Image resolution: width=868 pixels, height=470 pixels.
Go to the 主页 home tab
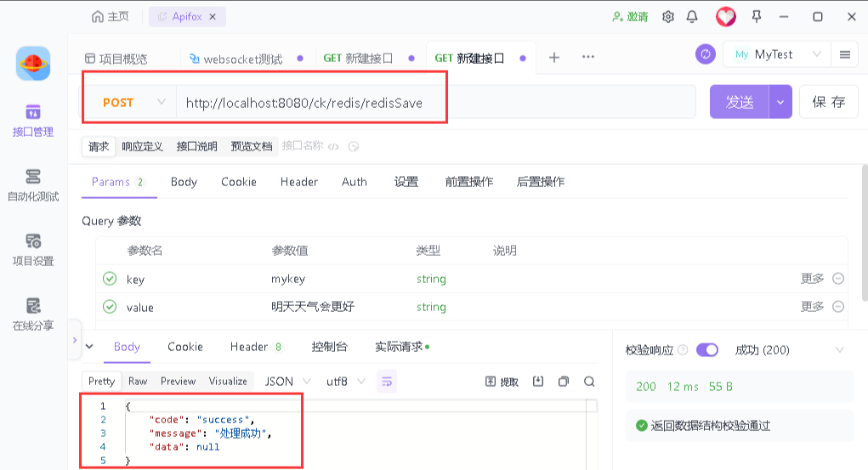click(111, 17)
